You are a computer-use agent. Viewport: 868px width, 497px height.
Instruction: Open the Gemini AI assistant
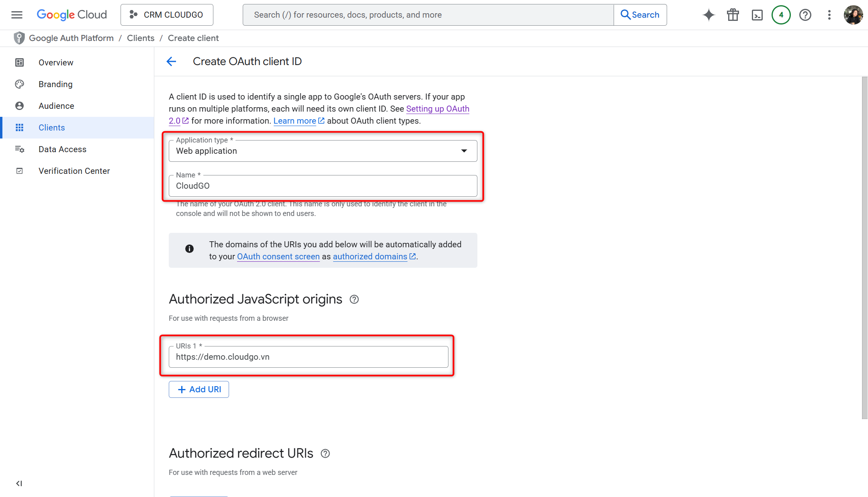point(708,14)
